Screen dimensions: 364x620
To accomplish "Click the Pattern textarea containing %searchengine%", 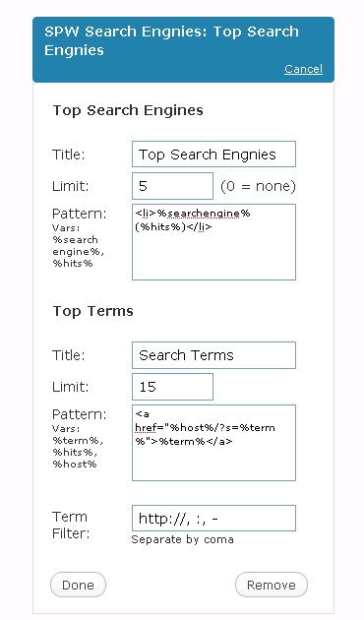I will click(x=213, y=242).
